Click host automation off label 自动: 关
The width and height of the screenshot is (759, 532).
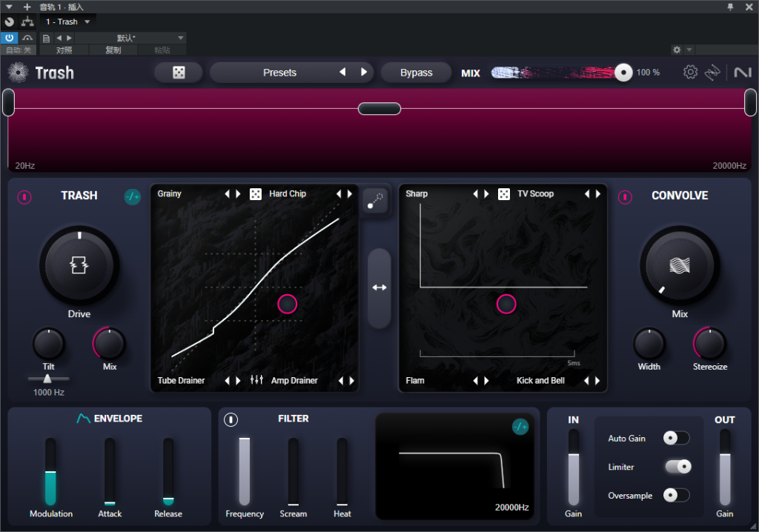[x=19, y=50]
